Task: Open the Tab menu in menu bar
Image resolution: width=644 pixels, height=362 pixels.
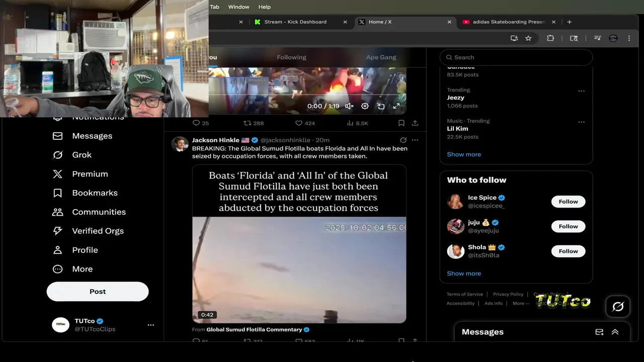Action: click(215, 7)
